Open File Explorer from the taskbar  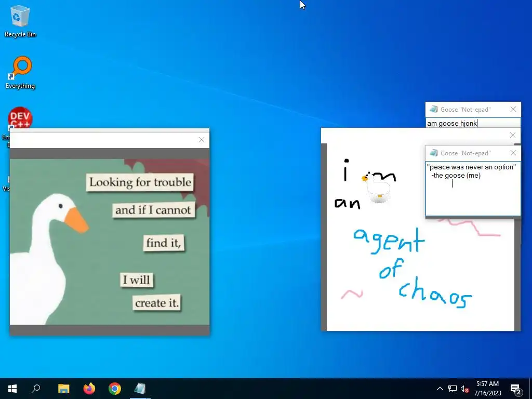[64, 389]
